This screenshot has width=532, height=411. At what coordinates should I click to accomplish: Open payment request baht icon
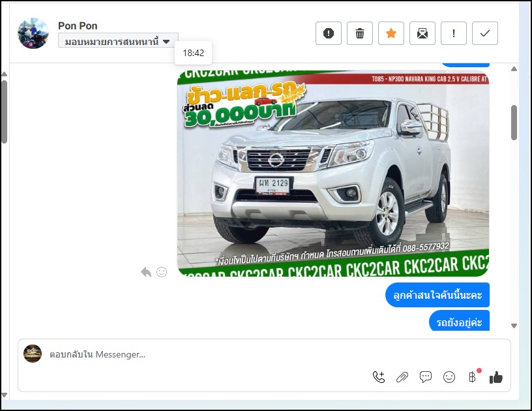pyautogui.click(x=472, y=377)
